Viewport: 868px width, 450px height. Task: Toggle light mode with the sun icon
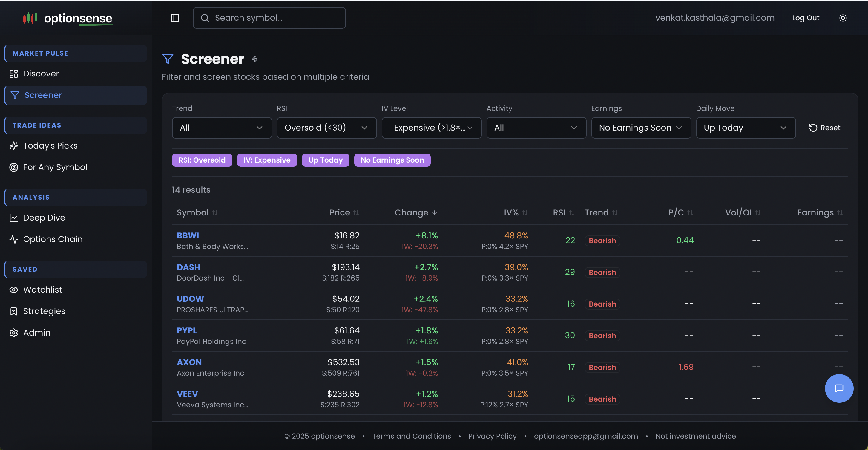pos(843,18)
